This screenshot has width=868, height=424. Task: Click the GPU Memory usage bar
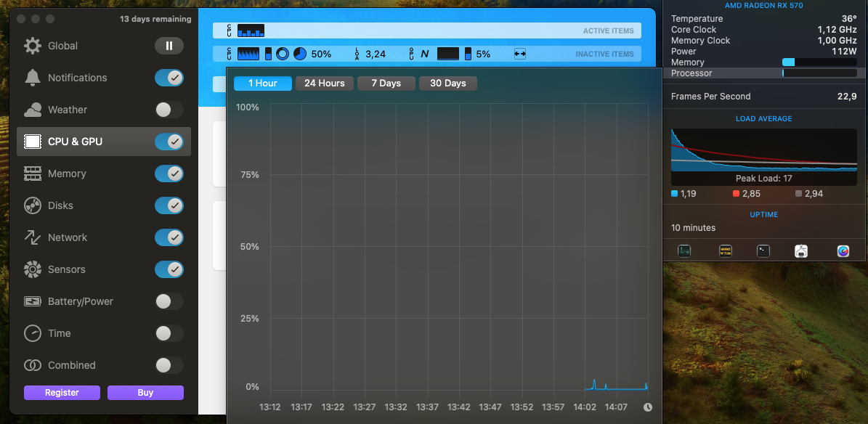click(x=819, y=62)
